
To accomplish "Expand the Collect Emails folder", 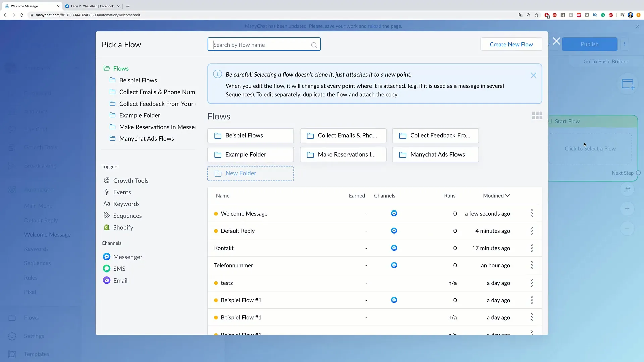I will 157,92.
